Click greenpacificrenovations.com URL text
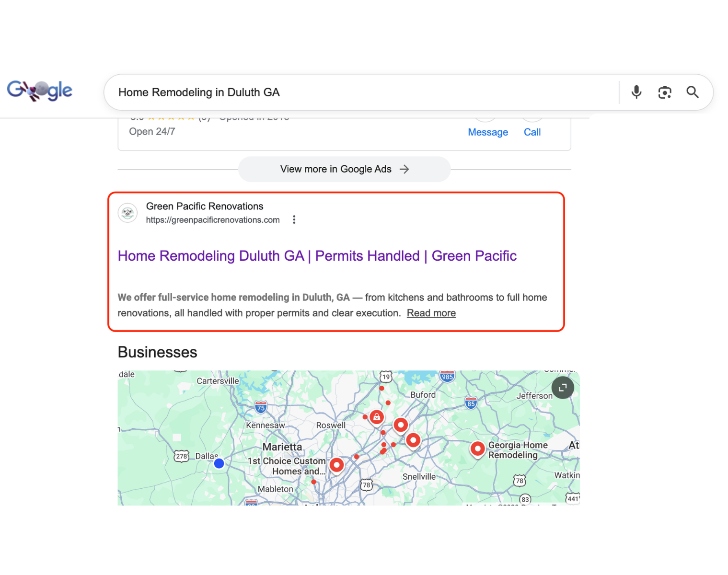728x575 pixels. tap(213, 219)
